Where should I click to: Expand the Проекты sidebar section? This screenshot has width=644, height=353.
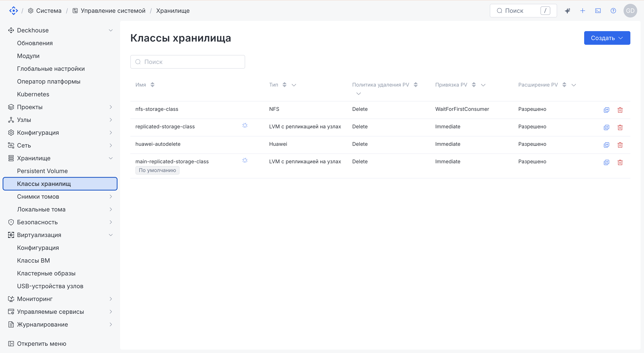click(x=111, y=107)
